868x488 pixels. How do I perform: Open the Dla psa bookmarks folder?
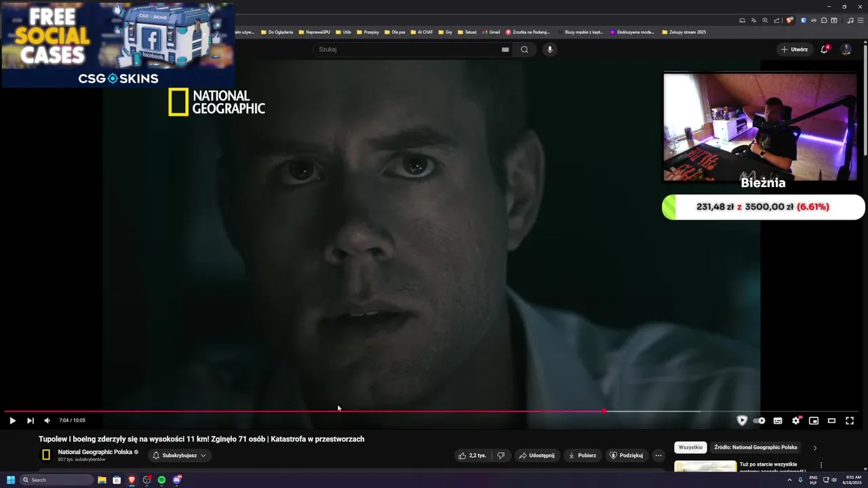point(395,32)
